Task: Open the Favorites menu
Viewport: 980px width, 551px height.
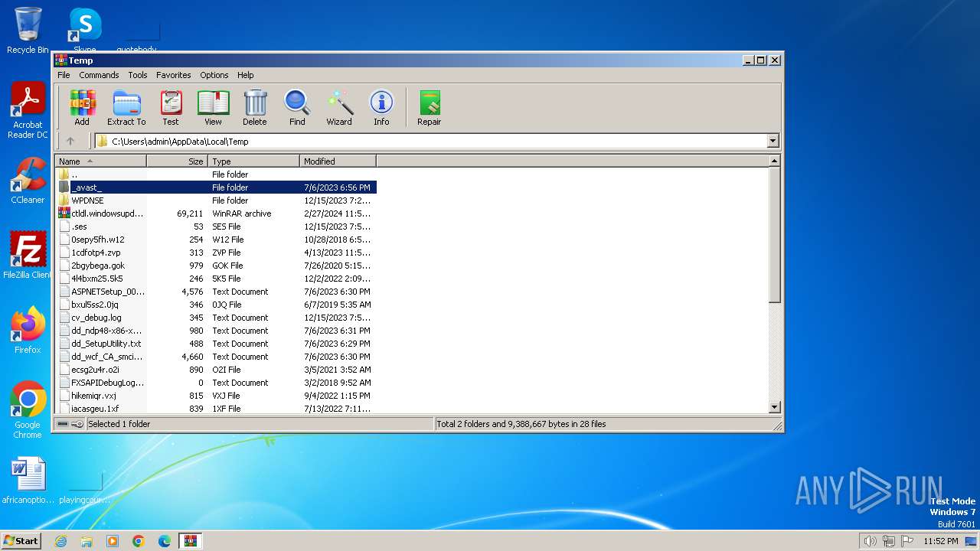Action: pyautogui.click(x=174, y=75)
